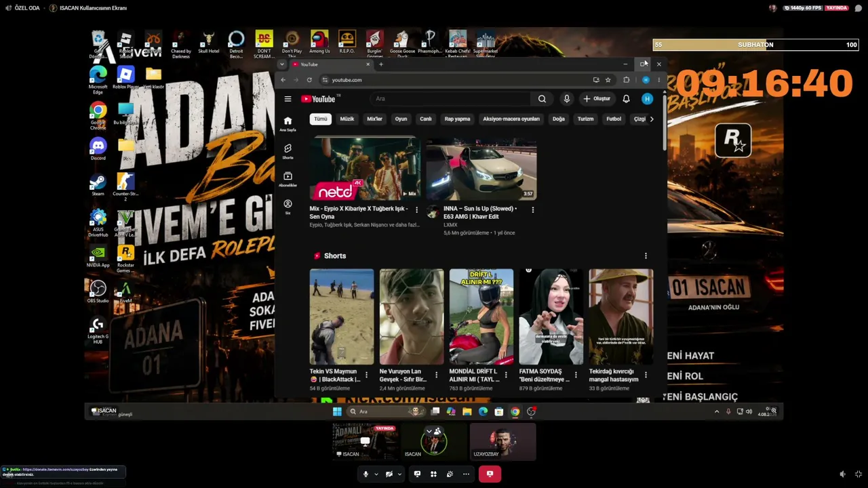868x488 pixels.
Task: Open the YouTube hamburger guide menu
Action: pos(288,99)
